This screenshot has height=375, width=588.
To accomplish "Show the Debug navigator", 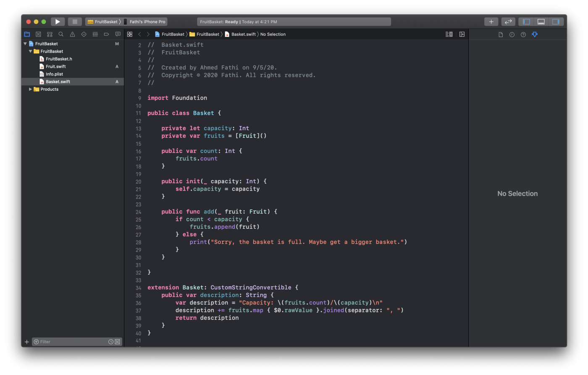I will (95, 34).
